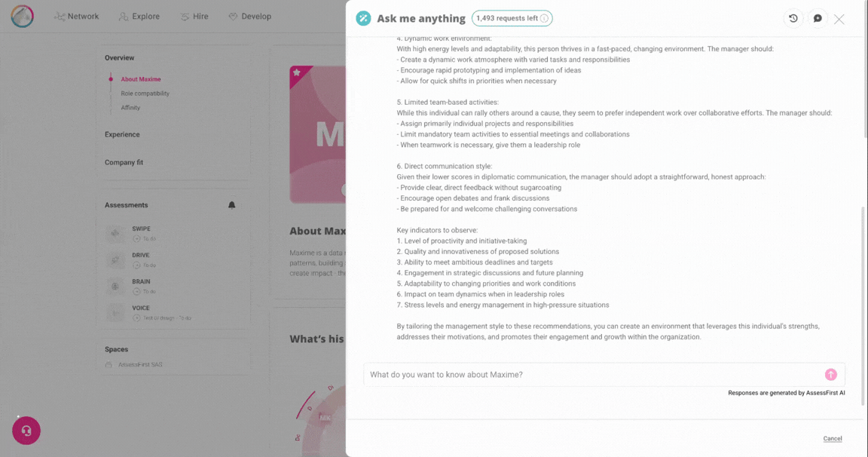Image resolution: width=868 pixels, height=457 pixels.
Task: Open the headset support chat bubble
Action: point(26,431)
